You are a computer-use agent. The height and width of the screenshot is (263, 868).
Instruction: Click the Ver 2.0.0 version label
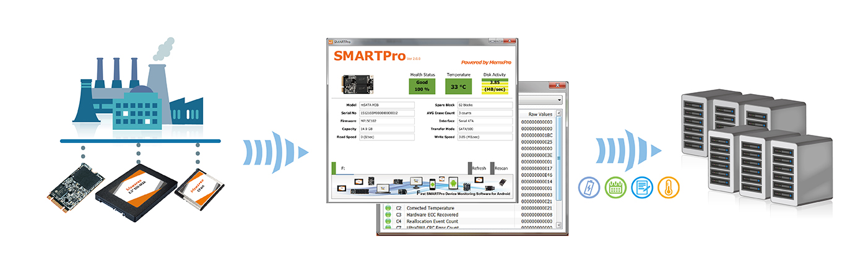[414, 59]
